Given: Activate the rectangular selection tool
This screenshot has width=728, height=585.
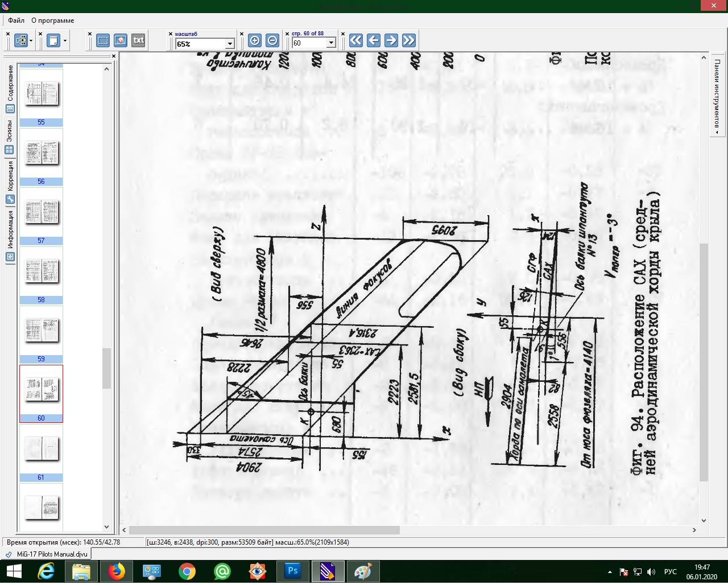Looking at the screenshot, I should coord(103,40).
